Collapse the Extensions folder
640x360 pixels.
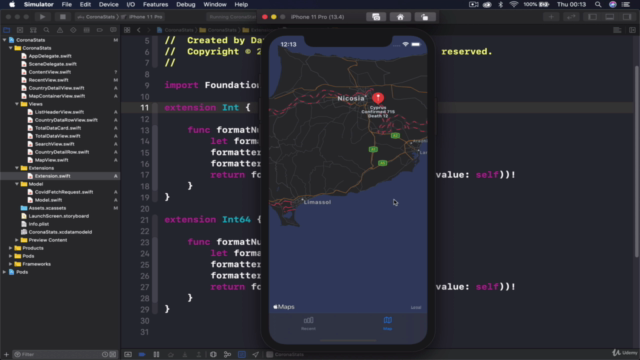click(x=17, y=168)
